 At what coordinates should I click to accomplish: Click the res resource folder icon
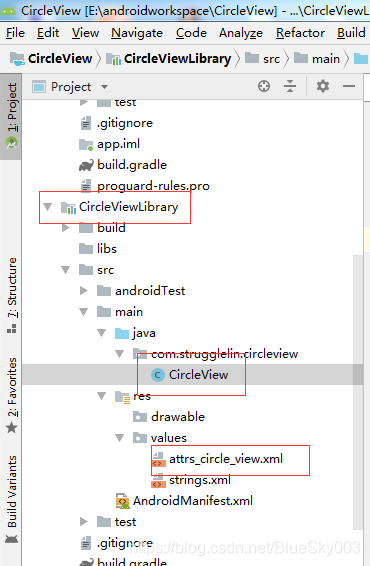pyautogui.click(x=122, y=396)
